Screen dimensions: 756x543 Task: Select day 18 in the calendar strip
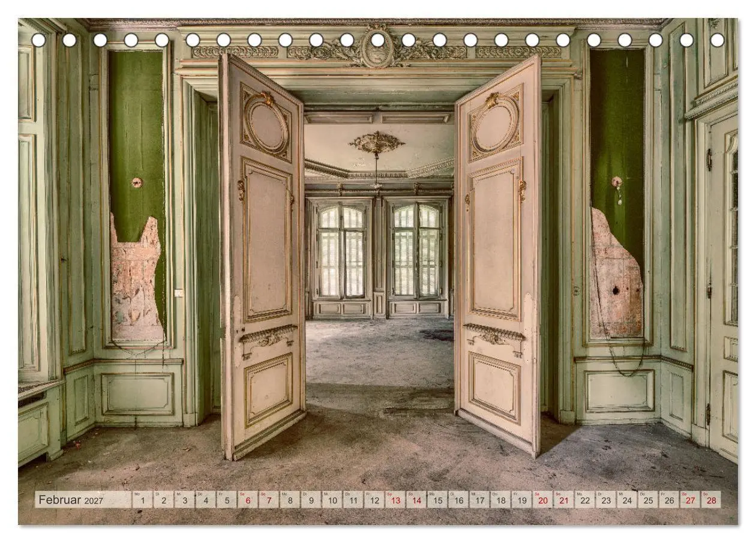coord(500,500)
